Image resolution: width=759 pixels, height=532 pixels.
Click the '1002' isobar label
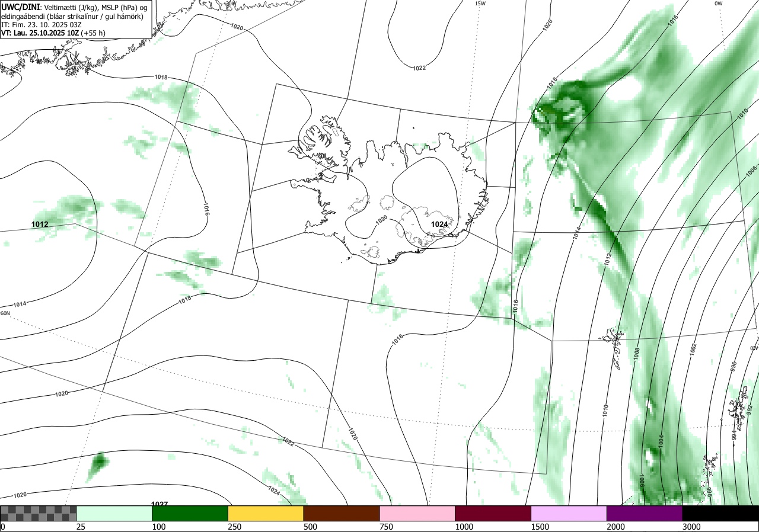(693, 350)
